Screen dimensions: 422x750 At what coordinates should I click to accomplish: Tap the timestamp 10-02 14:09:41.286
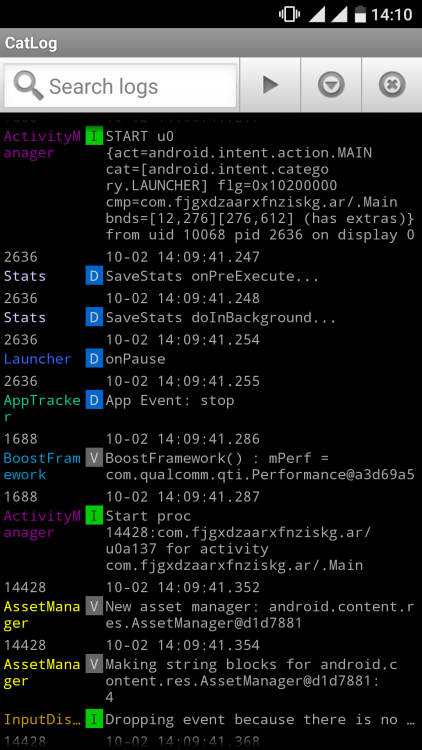182,439
